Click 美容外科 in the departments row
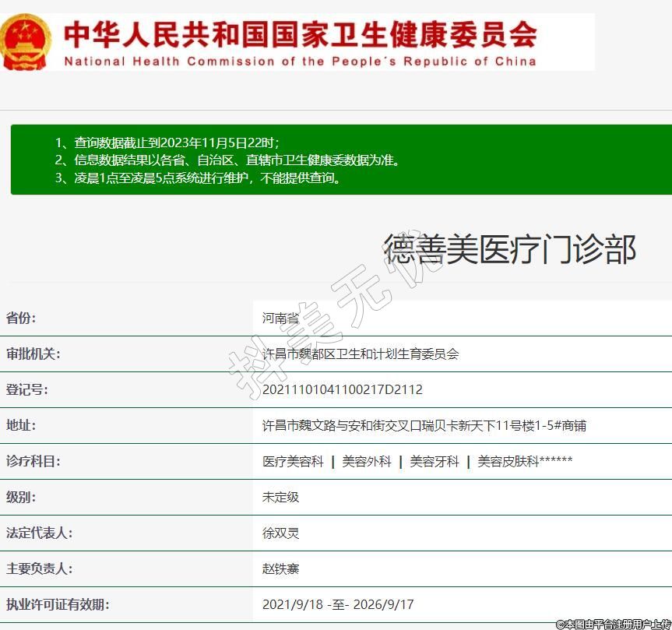 (367, 461)
